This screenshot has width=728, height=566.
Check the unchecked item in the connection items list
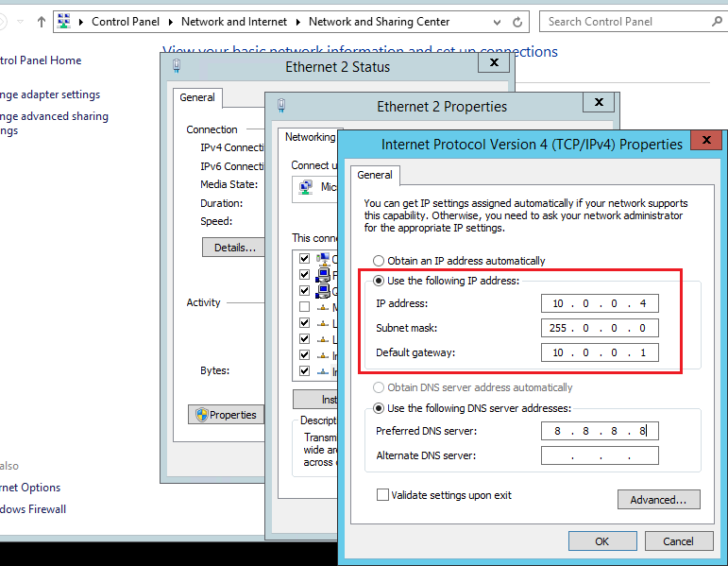(x=304, y=307)
